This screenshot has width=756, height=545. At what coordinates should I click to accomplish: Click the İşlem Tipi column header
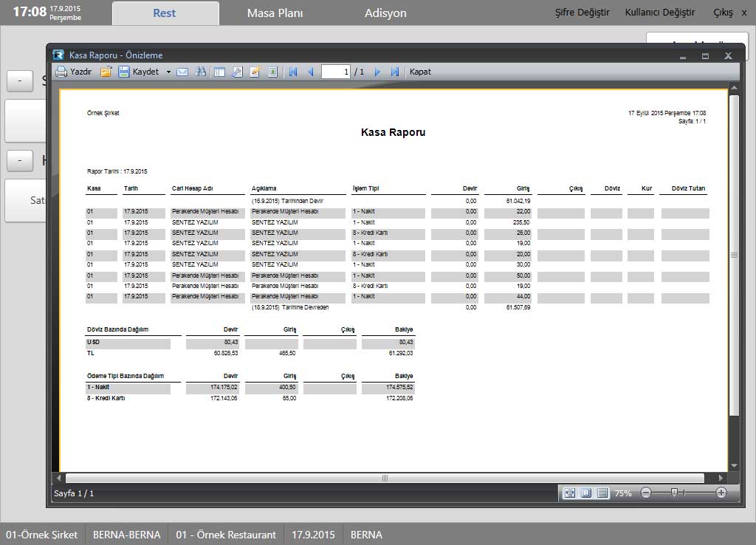pos(366,188)
